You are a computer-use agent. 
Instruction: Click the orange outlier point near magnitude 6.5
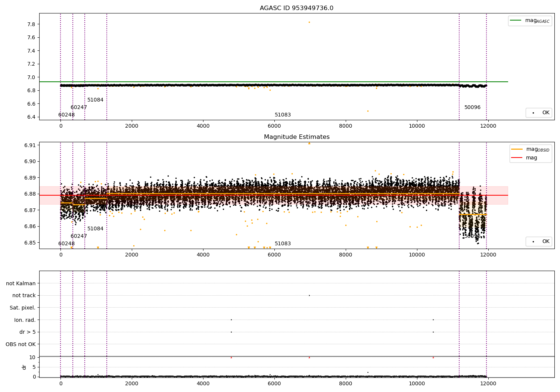click(x=368, y=111)
